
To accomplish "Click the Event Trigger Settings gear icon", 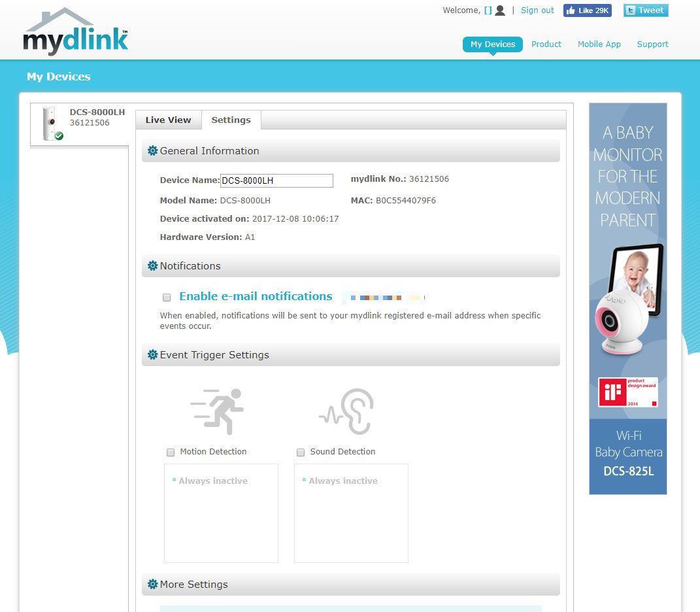I will point(152,354).
